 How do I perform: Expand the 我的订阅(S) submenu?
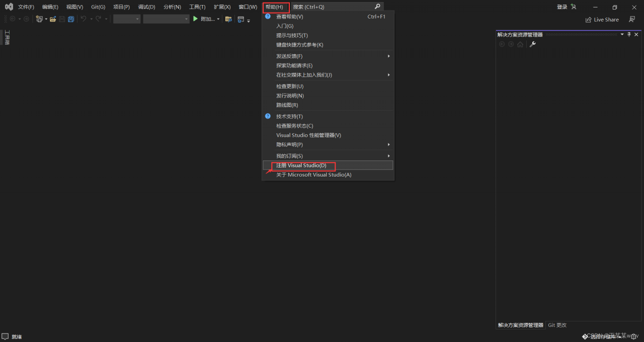389,156
